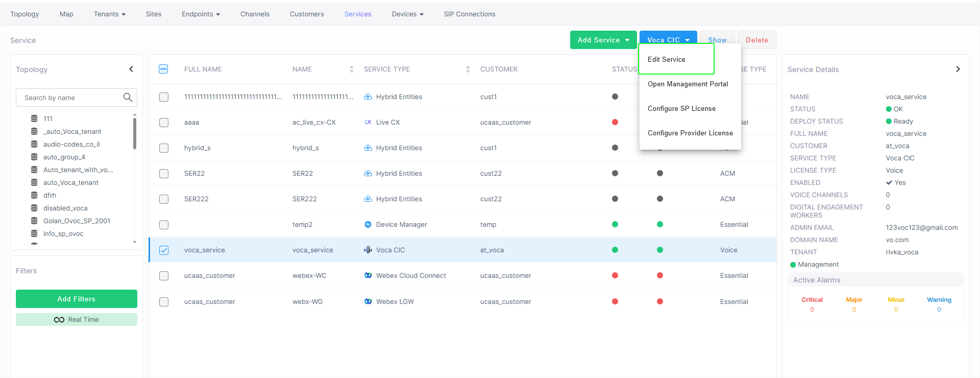This screenshot has width=980, height=378.
Task: Click the Voca CIC service type icon
Action: coord(367,250)
